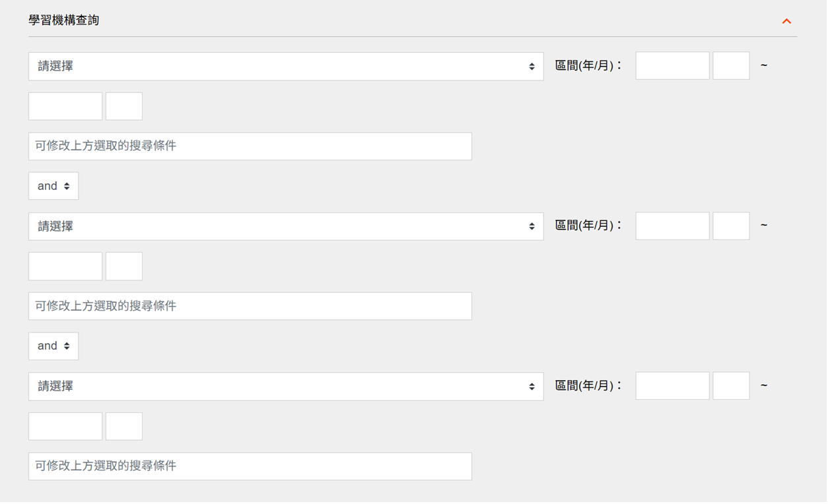Open the second 'and' operator dropdown
Viewport: 828px width, 504px height.
53,346
